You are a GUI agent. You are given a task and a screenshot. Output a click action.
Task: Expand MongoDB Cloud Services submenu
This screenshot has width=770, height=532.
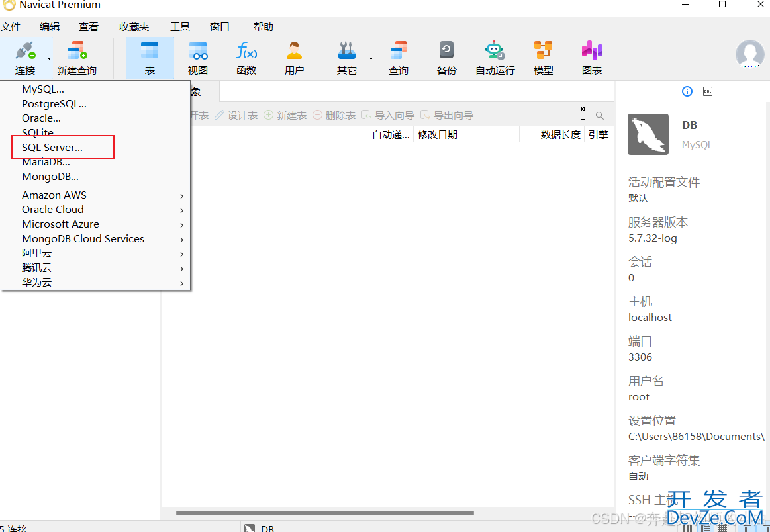(96, 239)
